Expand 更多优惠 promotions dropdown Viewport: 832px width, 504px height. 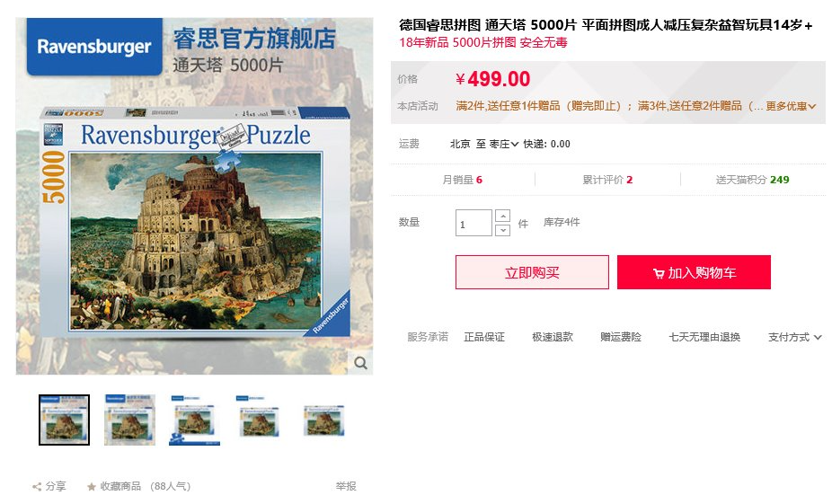pyautogui.click(x=791, y=106)
